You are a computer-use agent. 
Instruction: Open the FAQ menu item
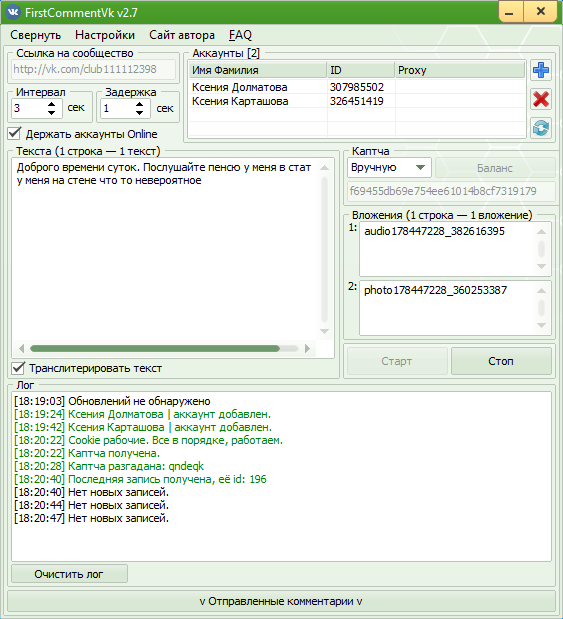[240, 35]
